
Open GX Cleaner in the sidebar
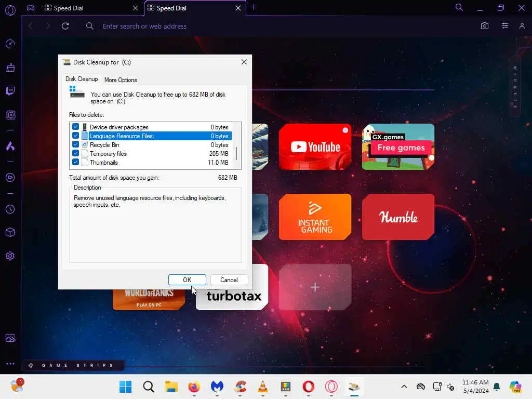click(x=10, y=68)
